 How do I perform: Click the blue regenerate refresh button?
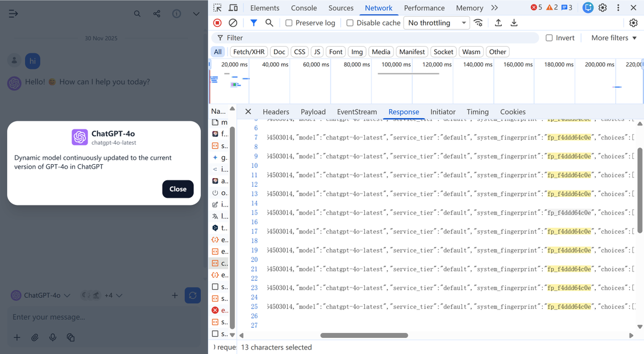(x=193, y=296)
